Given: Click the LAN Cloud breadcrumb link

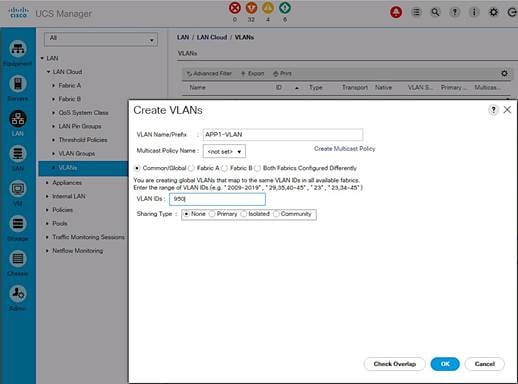Looking at the screenshot, I should point(212,37).
